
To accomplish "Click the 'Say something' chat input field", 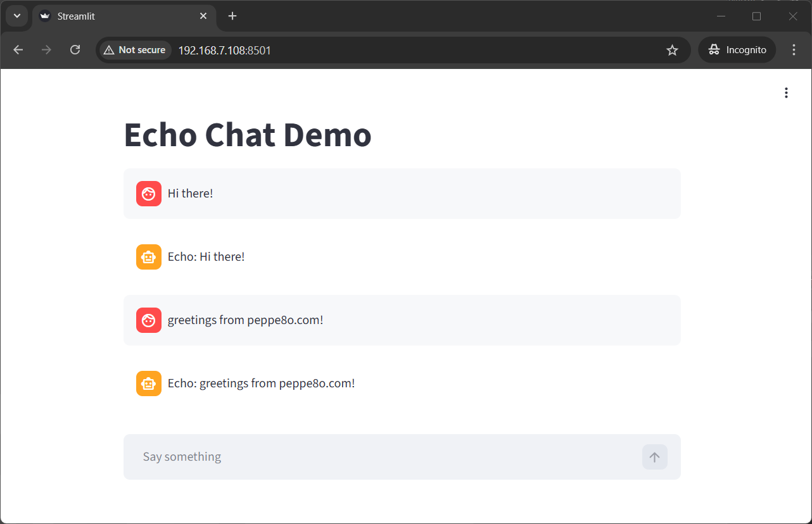I will point(317,456).
